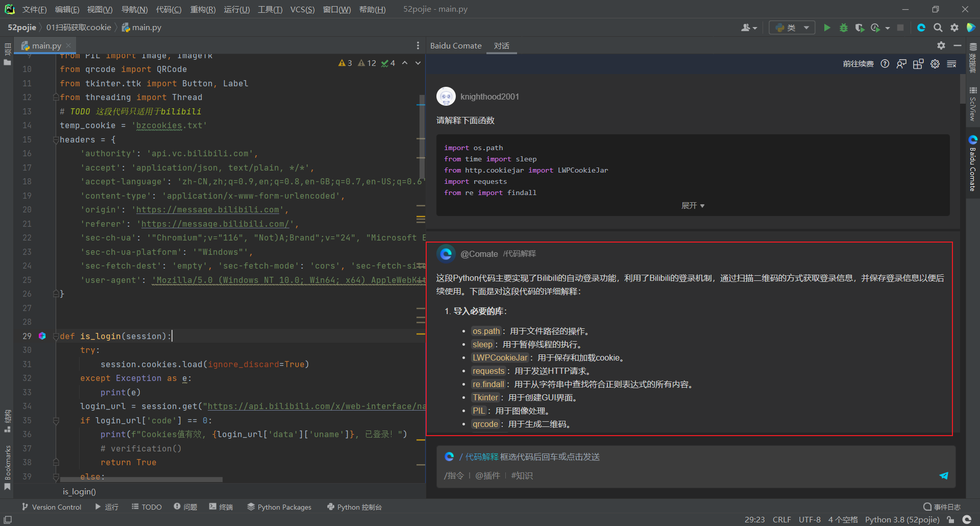The height and width of the screenshot is (526, 980).
Task: Open IDE settings gear in top toolbar
Action: pos(954,28)
